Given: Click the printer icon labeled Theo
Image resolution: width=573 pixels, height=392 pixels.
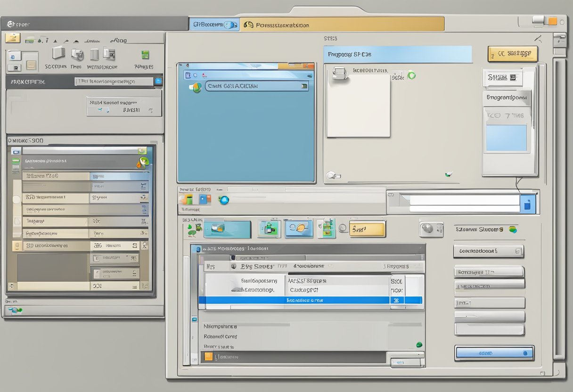Looking at the screenshot, I should click(77, 54).
